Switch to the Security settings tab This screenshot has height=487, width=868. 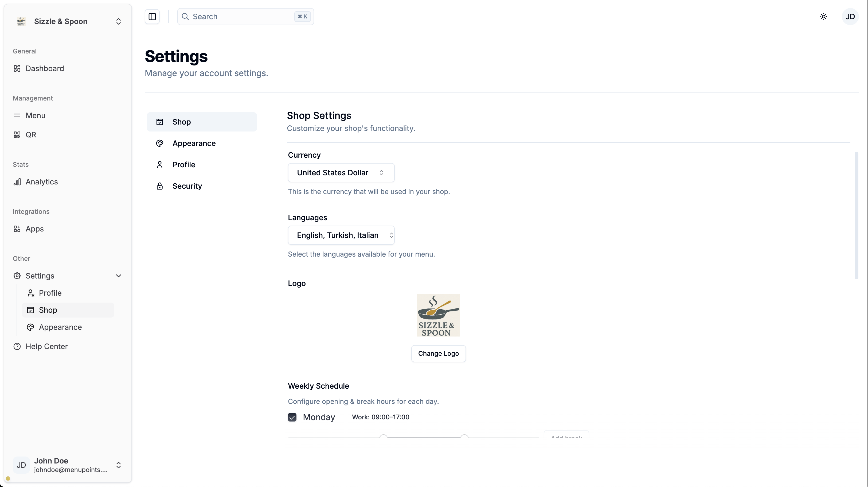pyautogui.click(x=187, y=186)
